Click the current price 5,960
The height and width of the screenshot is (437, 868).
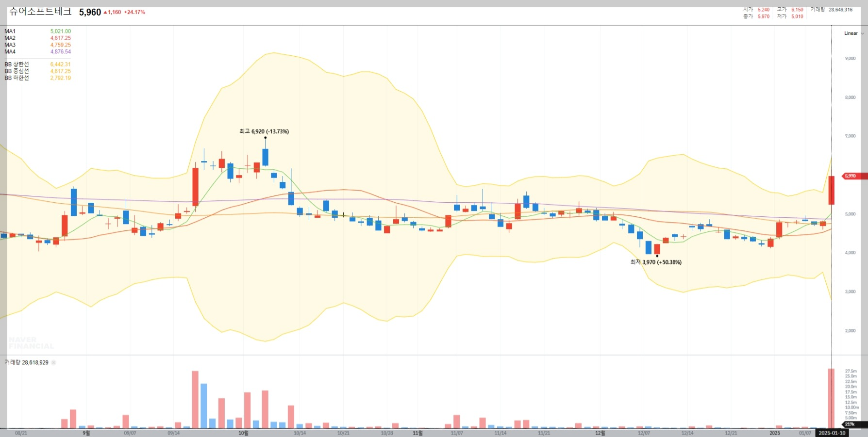(90, 12)
